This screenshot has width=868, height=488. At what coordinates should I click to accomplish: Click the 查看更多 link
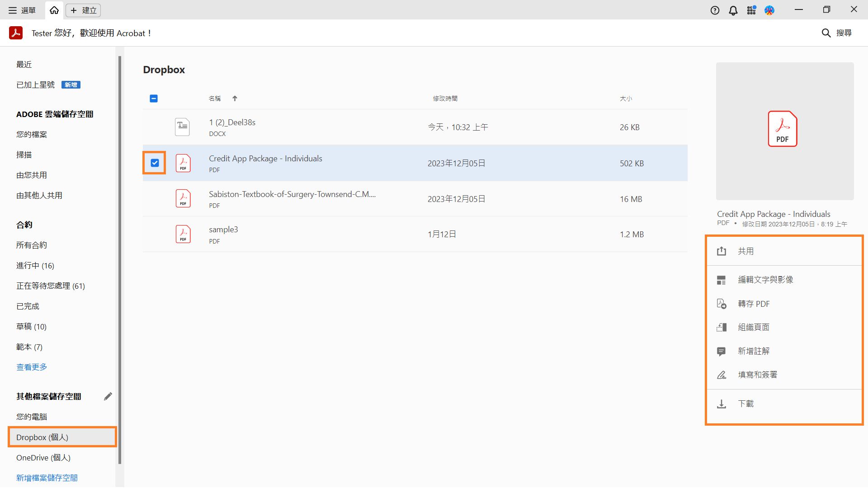(x=32, y=367)
